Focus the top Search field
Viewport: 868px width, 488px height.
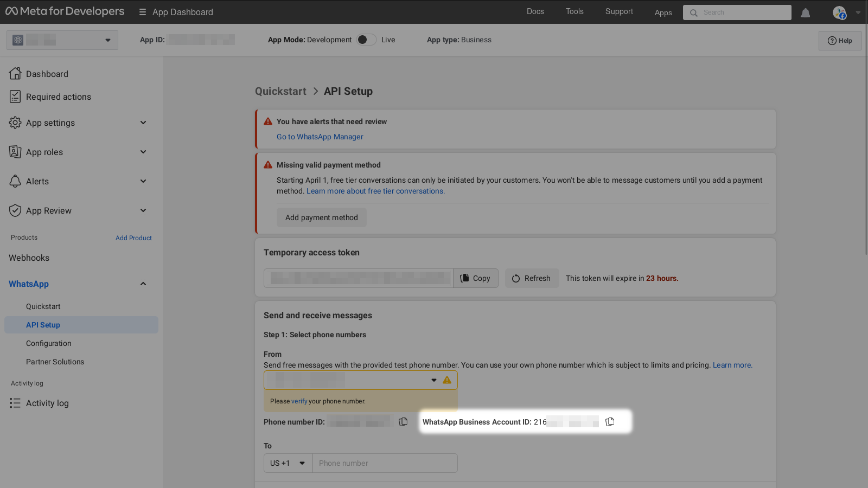click(x=737, y=12)
